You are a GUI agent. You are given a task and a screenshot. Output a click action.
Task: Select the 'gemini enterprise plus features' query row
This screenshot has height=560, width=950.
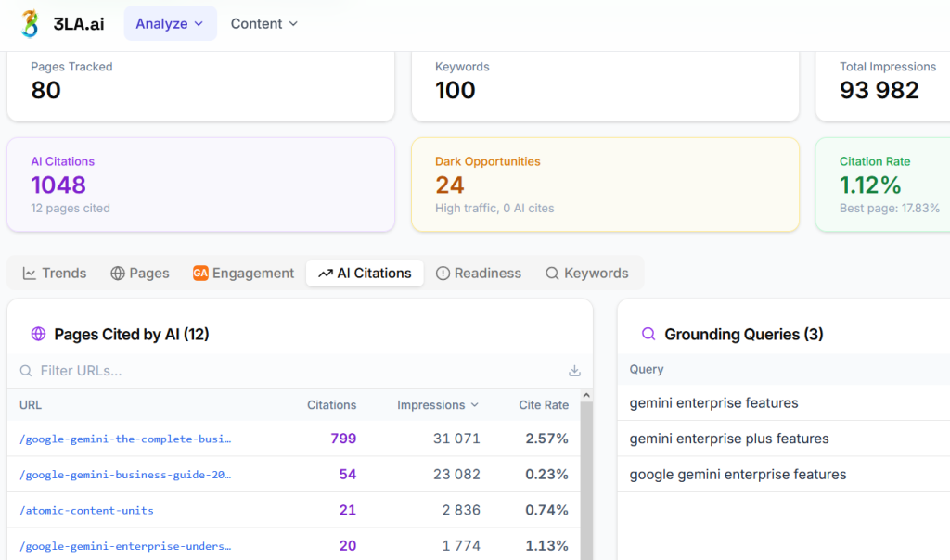tap(784, 439)
